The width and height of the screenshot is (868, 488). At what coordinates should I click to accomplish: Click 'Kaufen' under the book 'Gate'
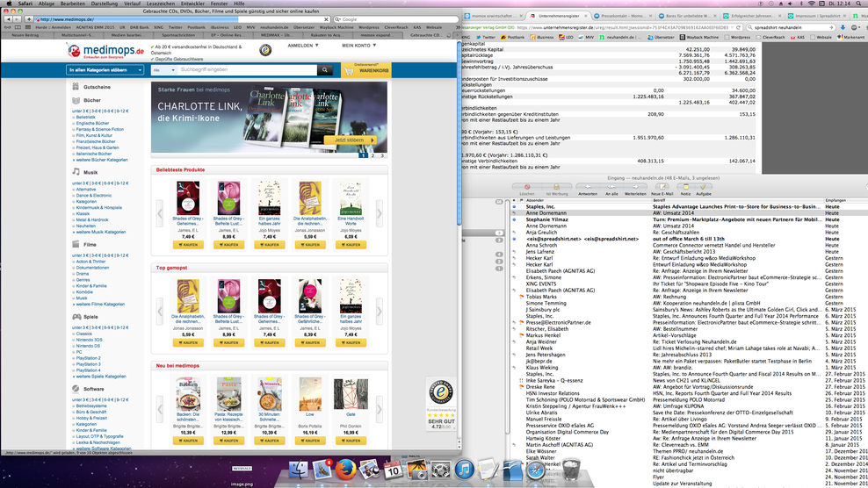point(351,441)
